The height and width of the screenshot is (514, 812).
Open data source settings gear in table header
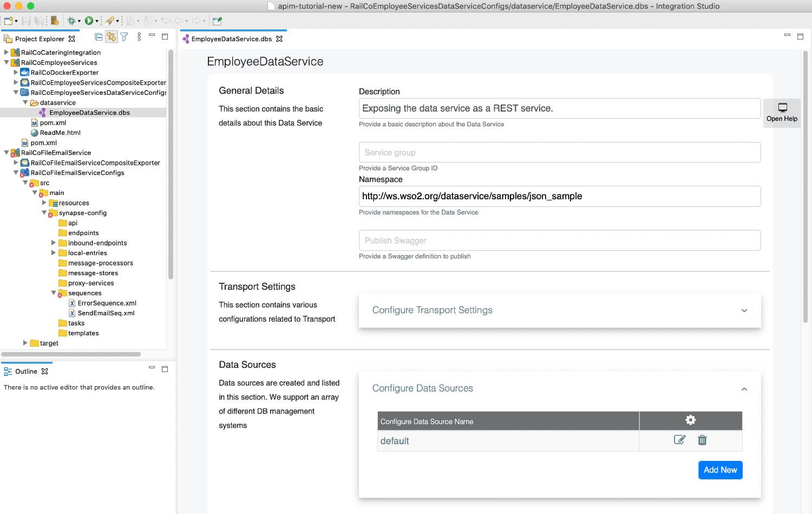[x=690, y=420]
